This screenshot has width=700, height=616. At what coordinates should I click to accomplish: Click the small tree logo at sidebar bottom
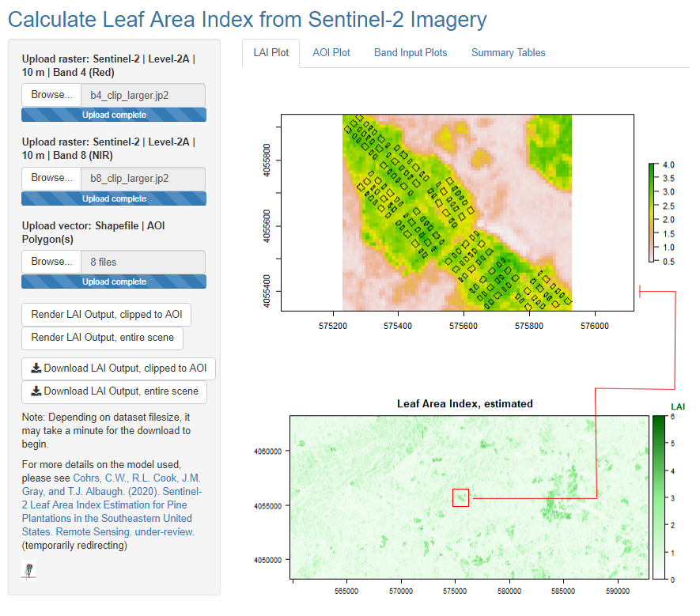pyautogui.click(x=29, y=570)
